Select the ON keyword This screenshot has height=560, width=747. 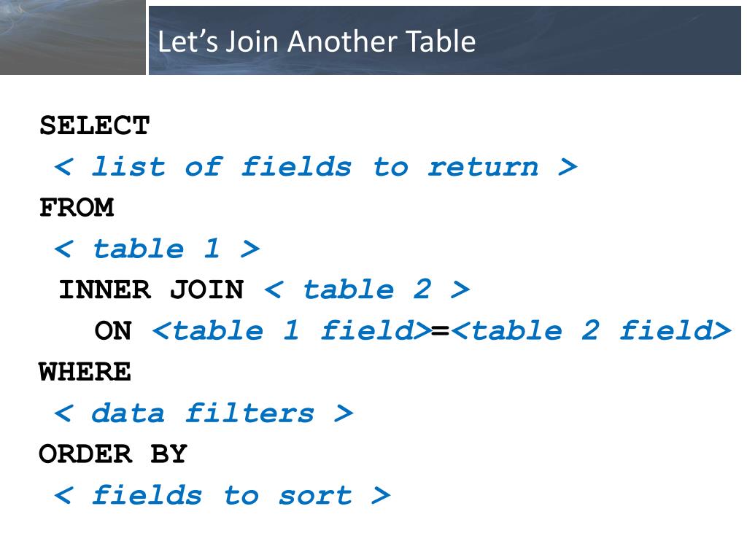pyautogui.click(x=112, y=330)
